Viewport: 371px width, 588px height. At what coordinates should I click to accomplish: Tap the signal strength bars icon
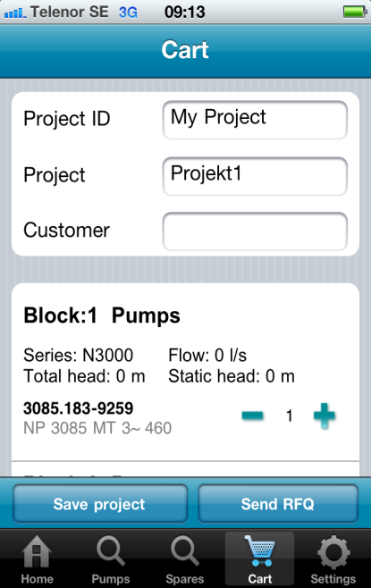pos(15,13)
